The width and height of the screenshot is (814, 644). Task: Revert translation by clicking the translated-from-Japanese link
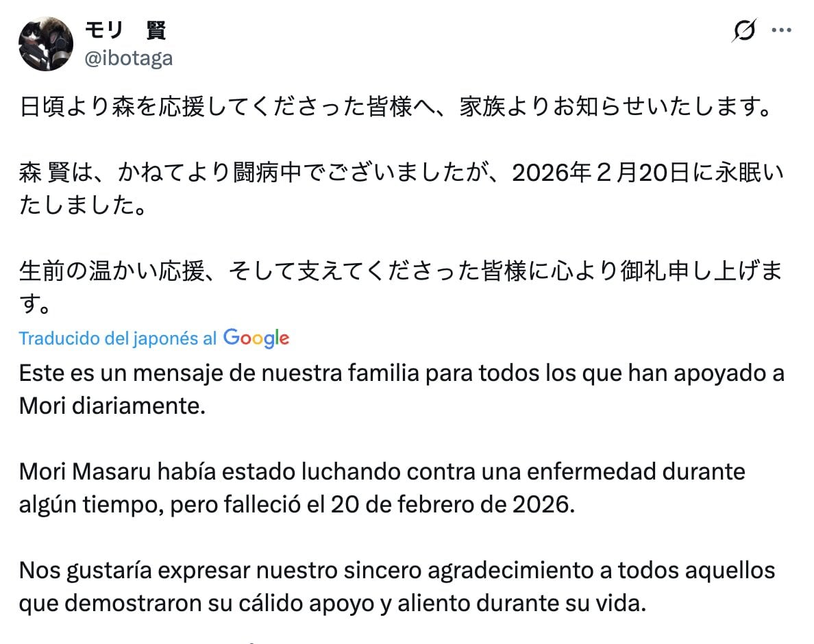point(115,337)
